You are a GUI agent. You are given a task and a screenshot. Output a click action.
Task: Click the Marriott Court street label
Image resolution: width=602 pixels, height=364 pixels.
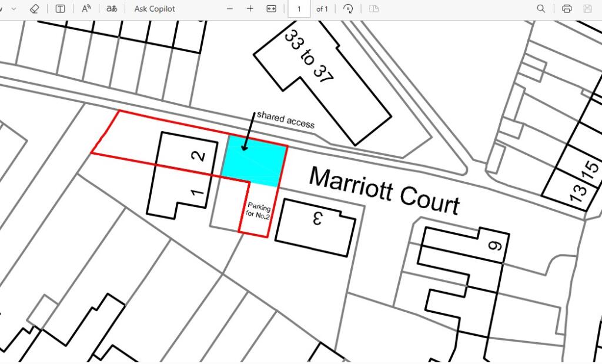coord(384,191)
